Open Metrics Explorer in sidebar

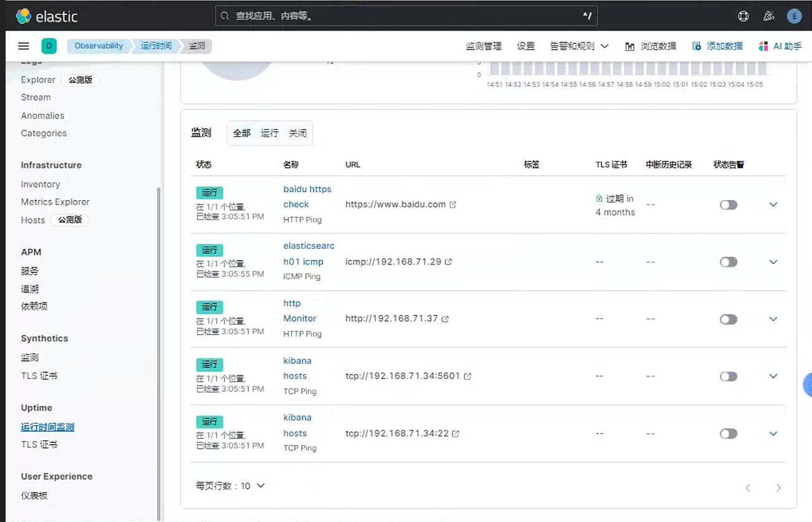point(55,202)
